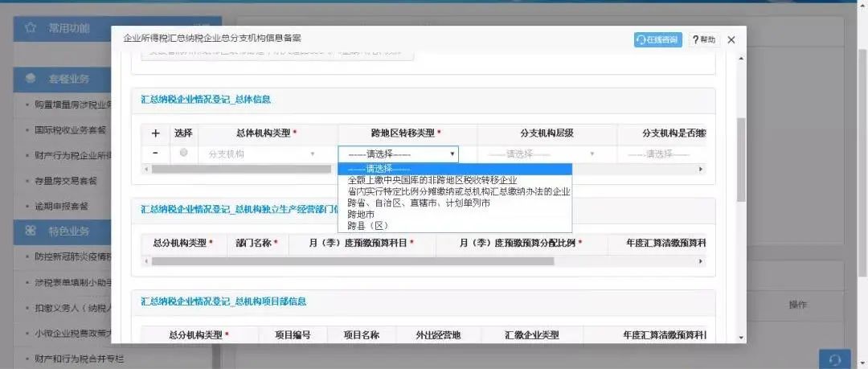The image size is (868, 369).
Task: Close the 总分支机构信息备案 dialog
Action: (x=731, y=39)
